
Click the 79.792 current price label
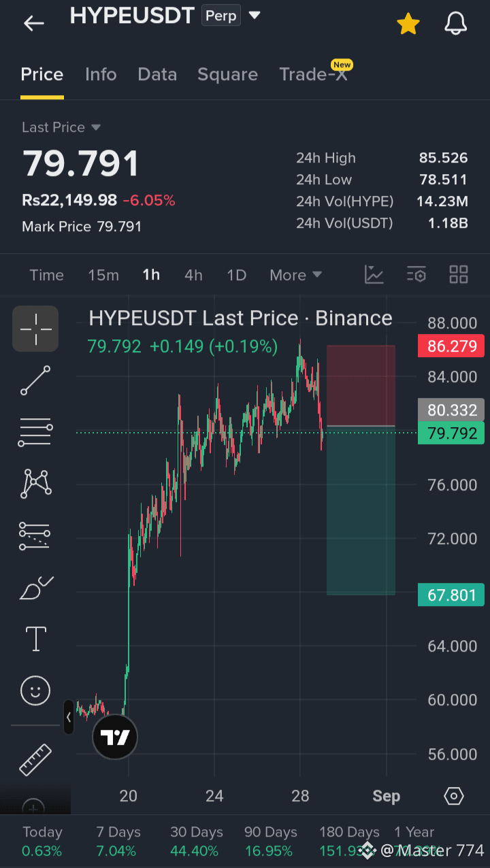[x=451, y=433]
